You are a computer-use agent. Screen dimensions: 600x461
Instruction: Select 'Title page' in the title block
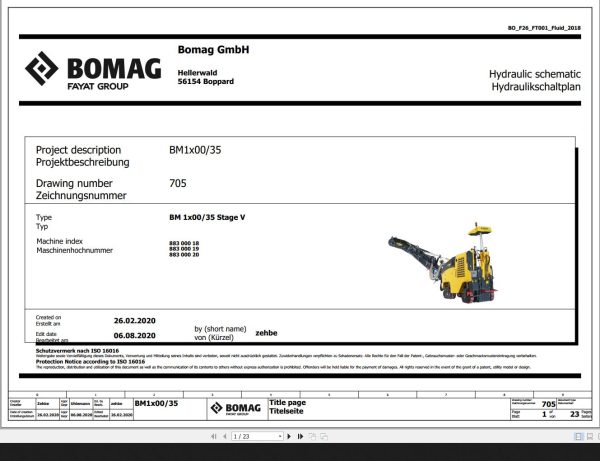(287, 402)
